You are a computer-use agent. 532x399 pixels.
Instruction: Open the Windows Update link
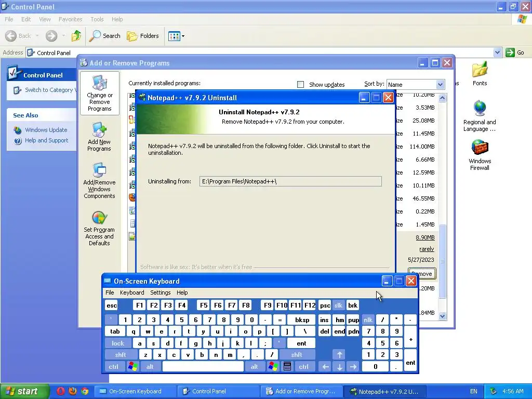click(41, 130)
